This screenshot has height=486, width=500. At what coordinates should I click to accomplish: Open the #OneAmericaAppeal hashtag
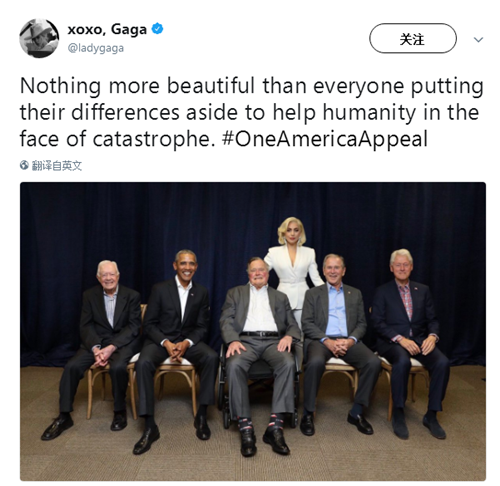325,139
